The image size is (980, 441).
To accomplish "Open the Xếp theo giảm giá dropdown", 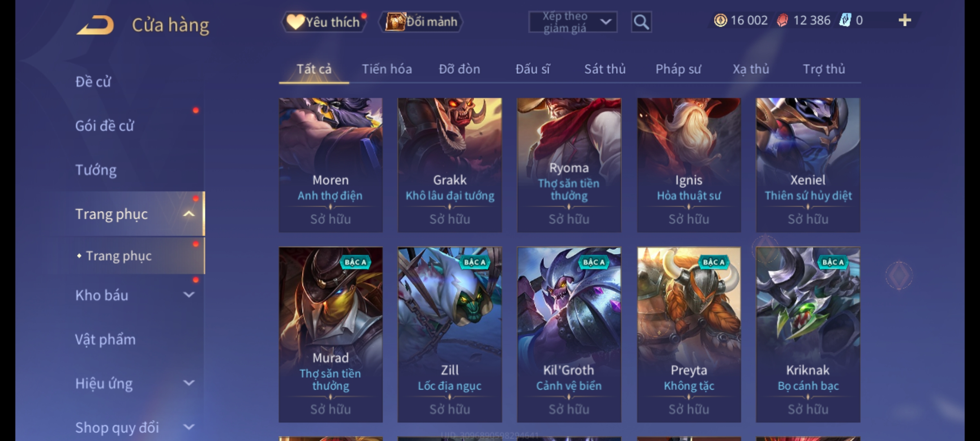I will pos(573,22).
